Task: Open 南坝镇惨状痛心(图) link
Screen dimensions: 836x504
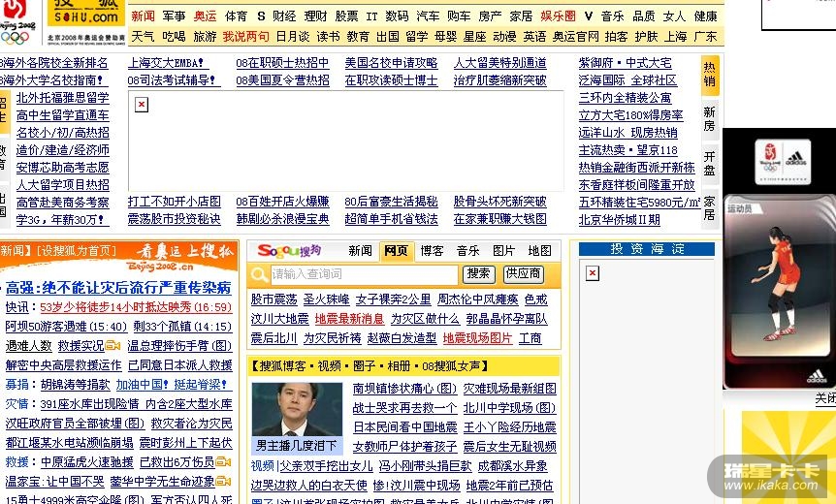Action: coord(405,389)
